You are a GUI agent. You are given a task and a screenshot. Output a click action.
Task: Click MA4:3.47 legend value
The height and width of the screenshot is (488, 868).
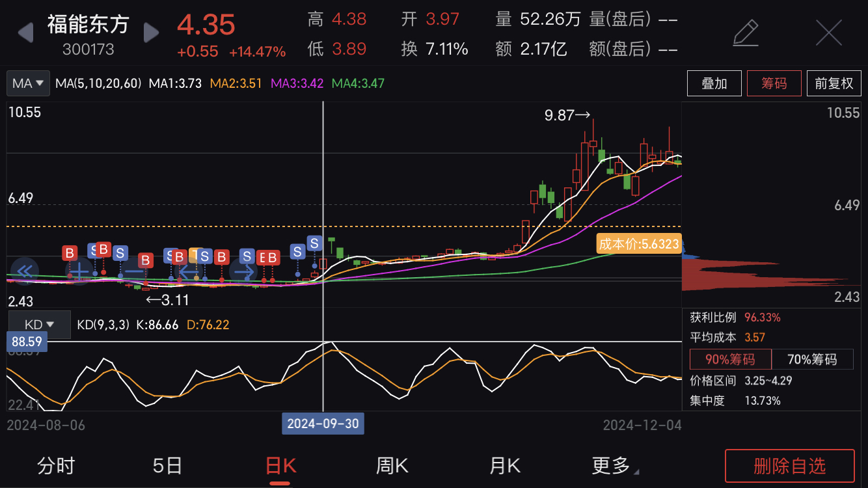[x=358, y=83]
